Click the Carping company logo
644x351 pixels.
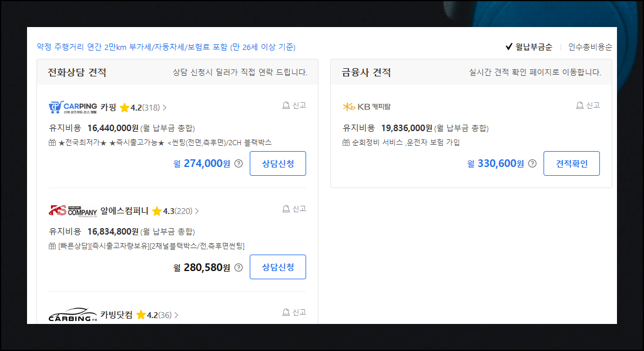[x=73, y=107]
